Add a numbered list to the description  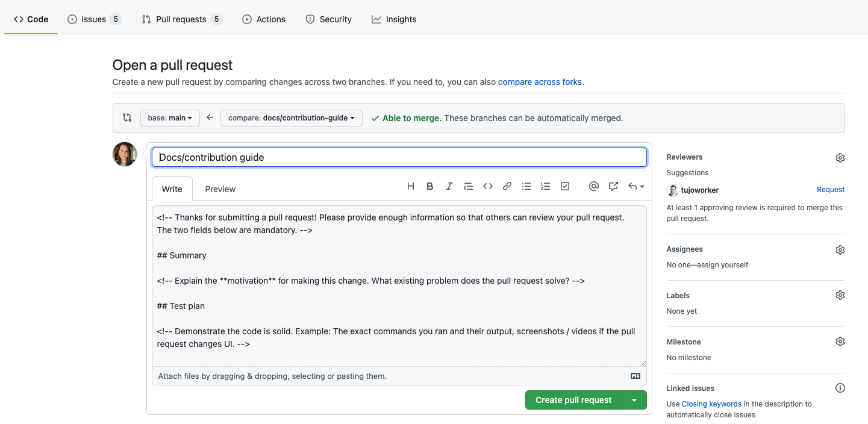545,186
